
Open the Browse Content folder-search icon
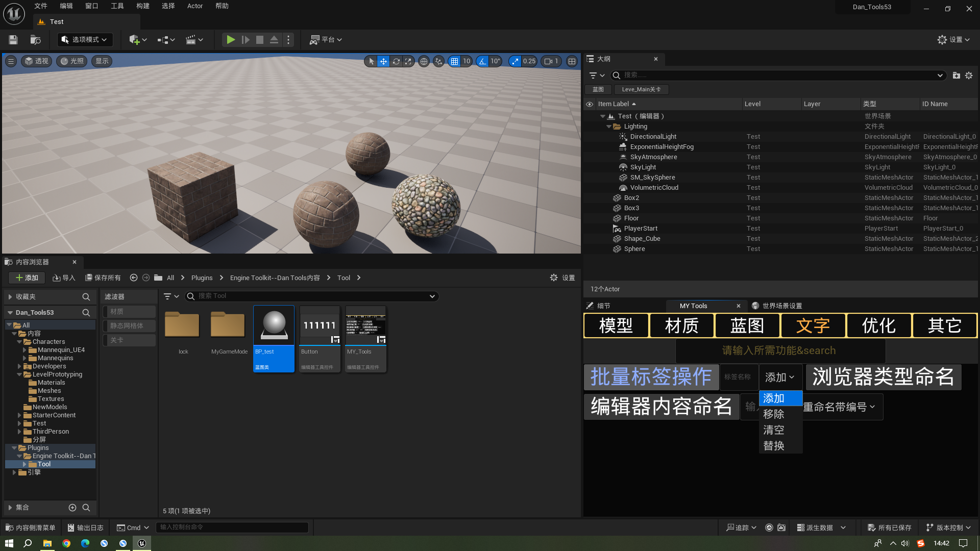coord(35,40)
